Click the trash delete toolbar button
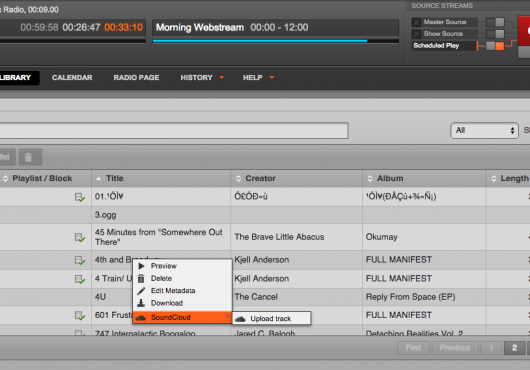 (30, 157)
